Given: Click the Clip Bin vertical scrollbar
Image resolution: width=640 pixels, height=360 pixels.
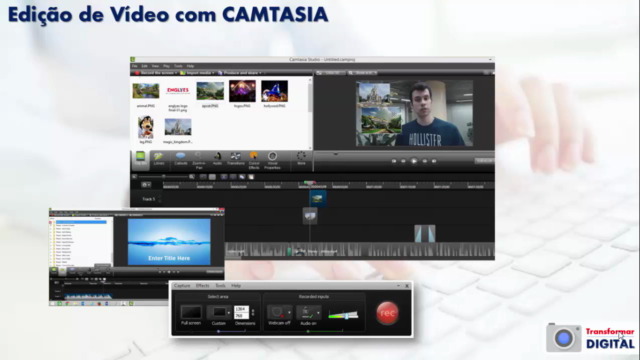Looking at the screenshot, I should [x=311, y=98].
